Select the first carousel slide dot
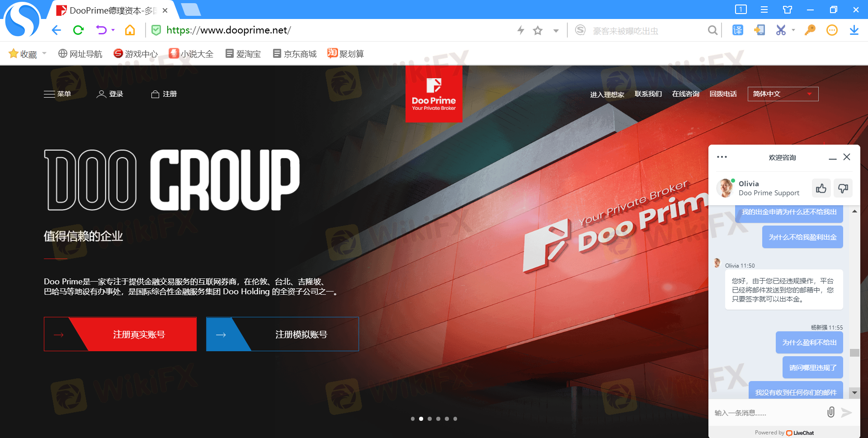This screenshot has width=868, height=438. point(413,419)
